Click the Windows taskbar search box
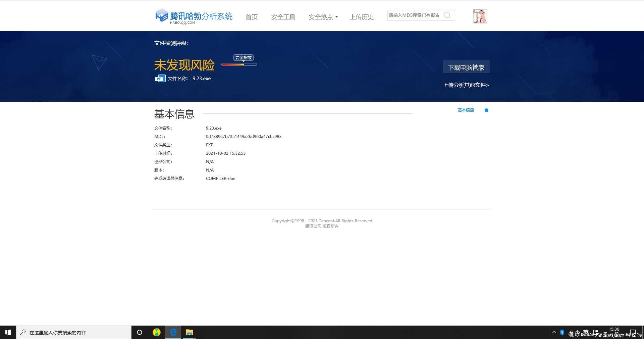 [74, 332]
